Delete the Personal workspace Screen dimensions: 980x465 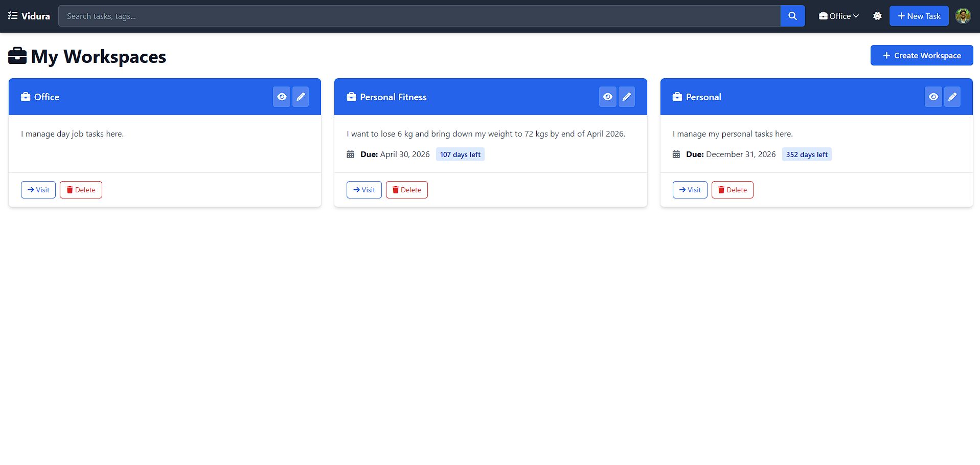pyautogui.click(x=732, y=190)
